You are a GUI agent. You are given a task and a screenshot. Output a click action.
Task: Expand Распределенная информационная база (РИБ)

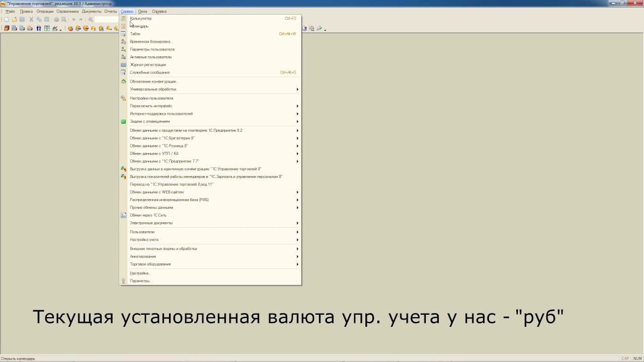pos(210,200)
